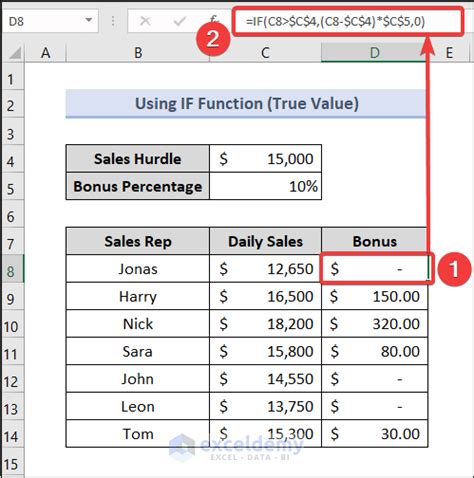The width and height of the screenshot is (474, 478).
Task: Select the cell containing Leon
Action: pos(138,406)
